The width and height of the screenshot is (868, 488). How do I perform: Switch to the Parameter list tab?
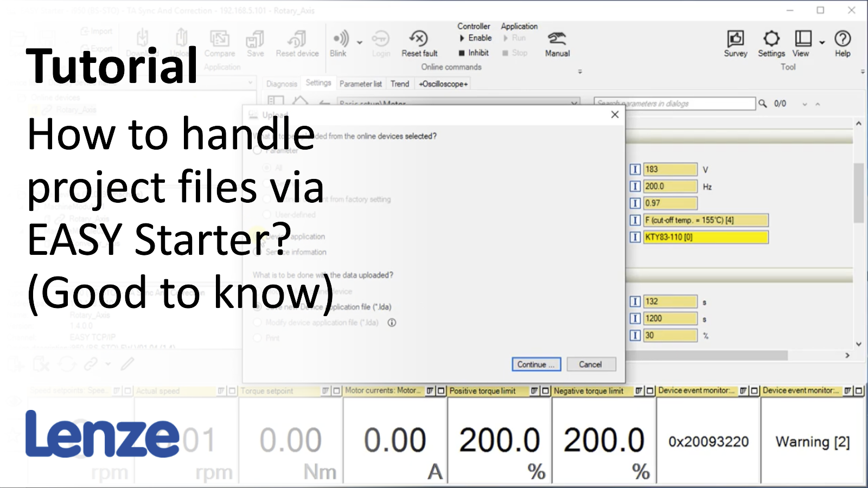pyautogui.click(x=360, y=84)
